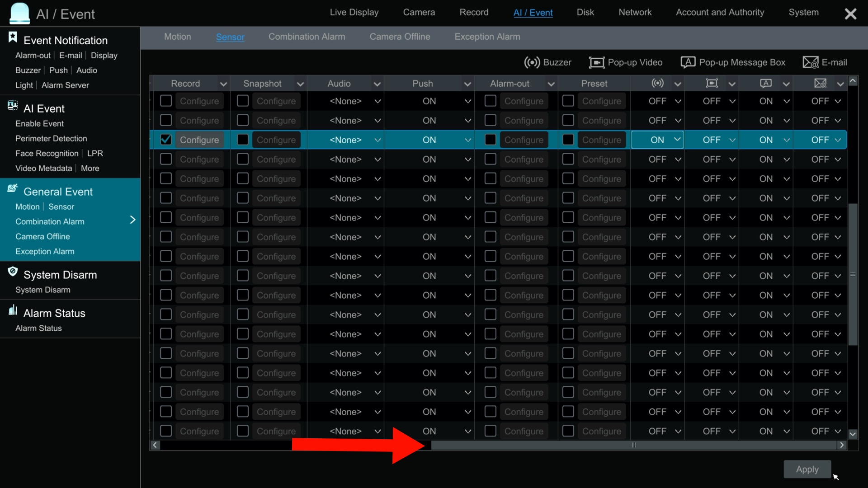
Task: Check the Snapshot checkbox in first row
Action: (x=243, y=101)
